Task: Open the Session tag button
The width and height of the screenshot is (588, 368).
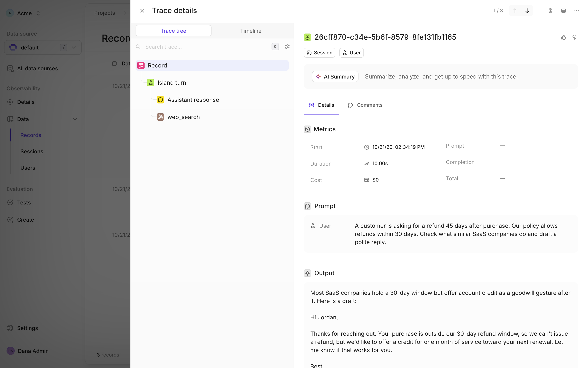Action: pos(319,53)
